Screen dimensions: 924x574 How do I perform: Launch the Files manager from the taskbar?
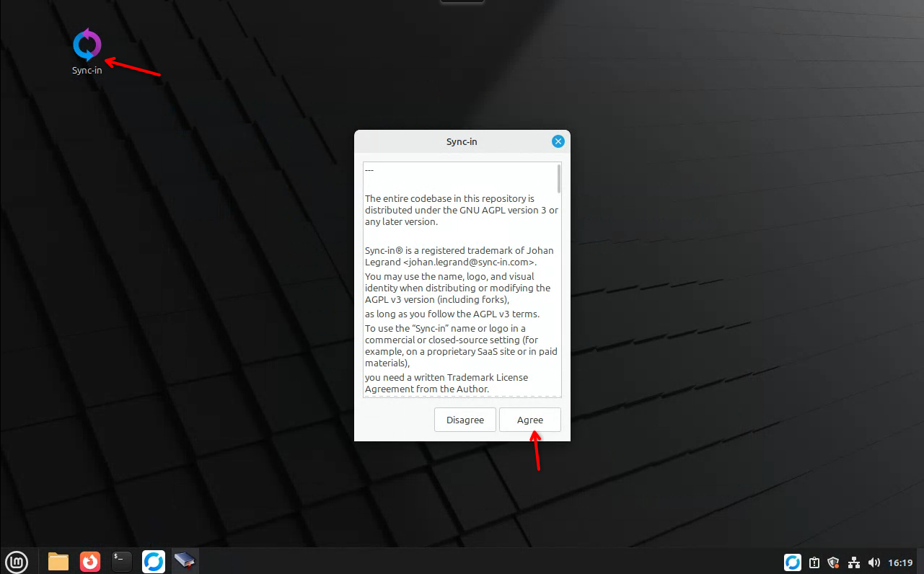tap(58, 561)
